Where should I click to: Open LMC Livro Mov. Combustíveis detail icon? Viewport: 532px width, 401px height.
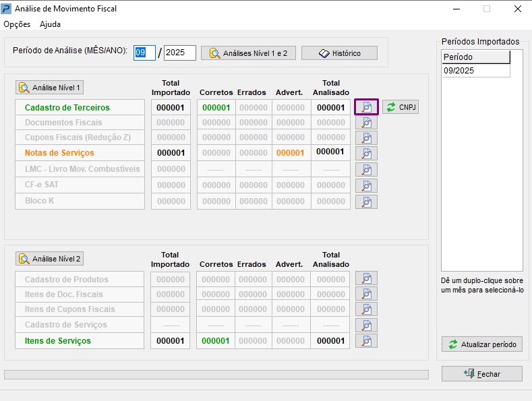point(366,170)
